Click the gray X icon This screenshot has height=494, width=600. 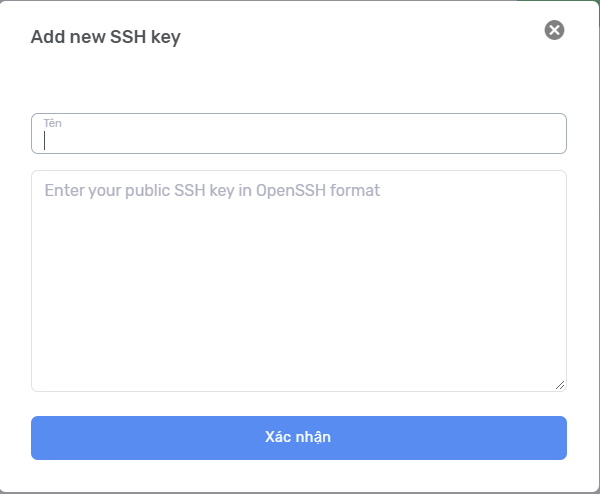pos(554,30)
